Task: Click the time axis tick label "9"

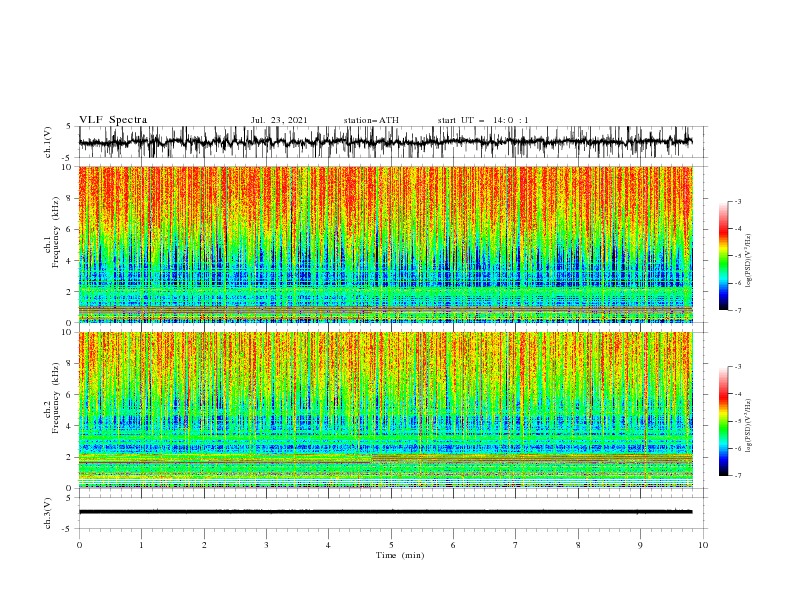Action: [x=640, y=545]
